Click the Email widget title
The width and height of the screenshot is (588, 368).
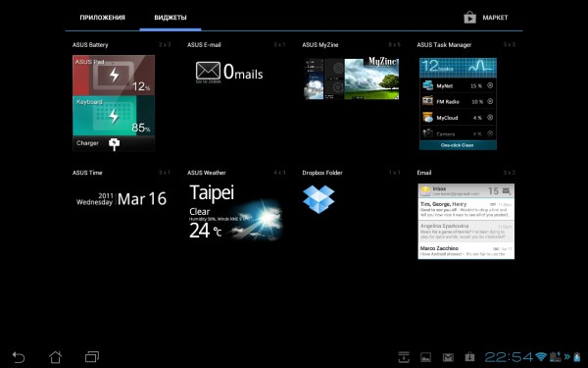coord(424,173)
